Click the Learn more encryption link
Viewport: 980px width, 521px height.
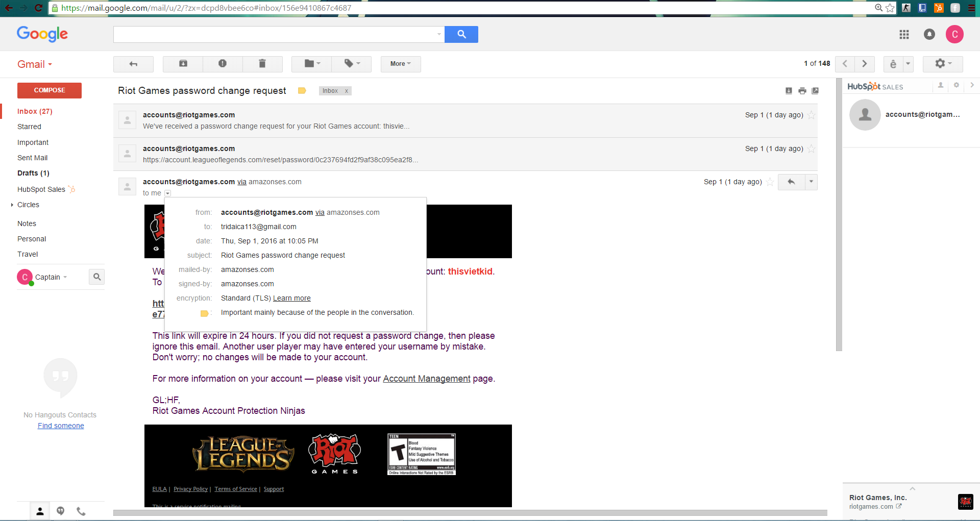291,298
